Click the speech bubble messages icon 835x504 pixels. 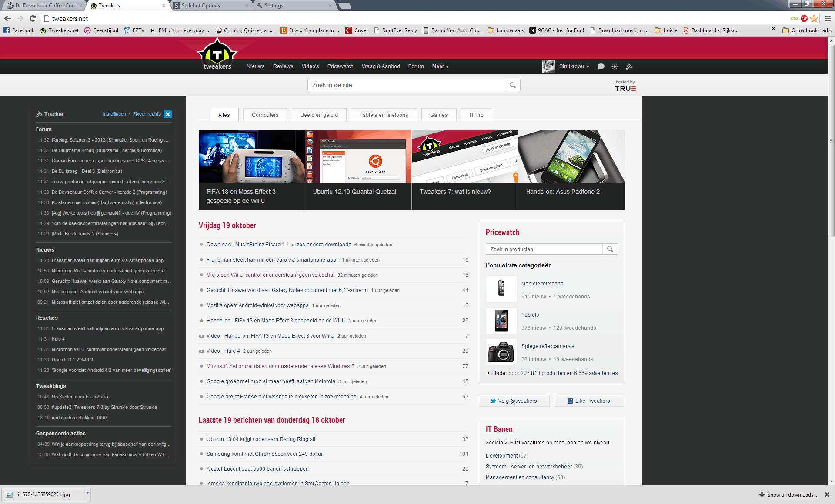click(601, 66)
